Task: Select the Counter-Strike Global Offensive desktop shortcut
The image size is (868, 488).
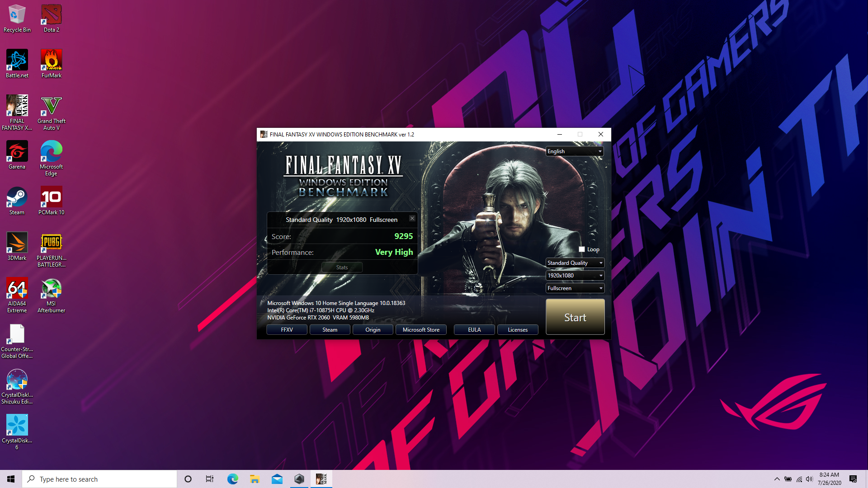Action: (x=17, y=341)
